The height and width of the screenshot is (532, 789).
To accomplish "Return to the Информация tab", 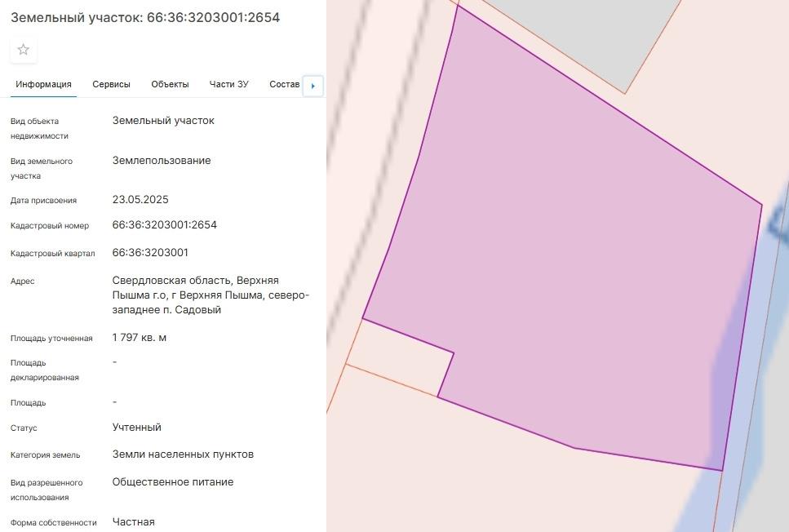I will tap(43, 84).
